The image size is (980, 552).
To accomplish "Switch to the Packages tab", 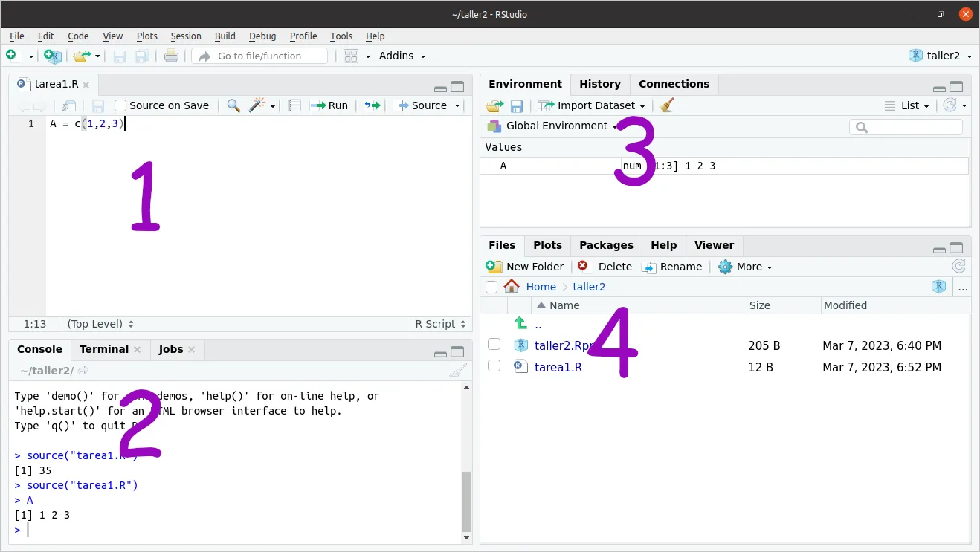I will pyautogui.click(x=606, y=245).
